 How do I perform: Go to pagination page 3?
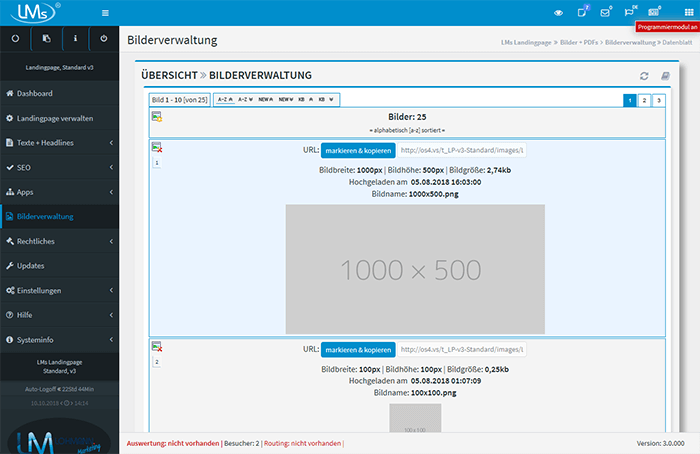pos(658,100)
